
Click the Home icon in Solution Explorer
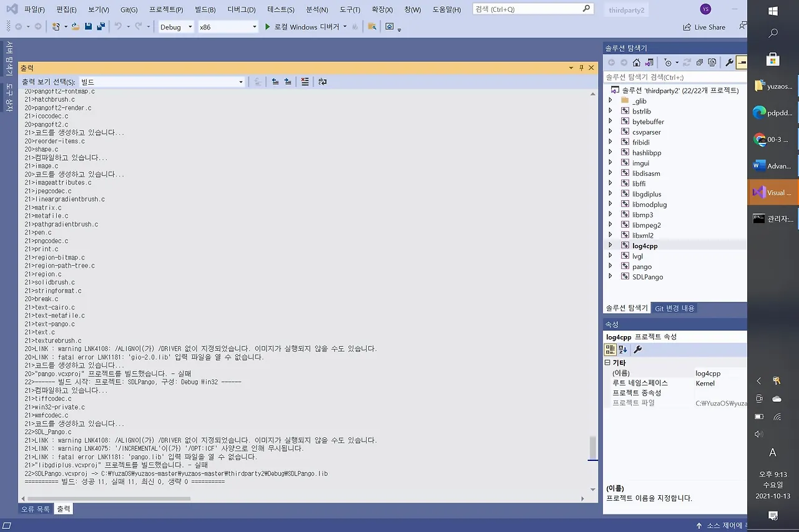[637, 62]
